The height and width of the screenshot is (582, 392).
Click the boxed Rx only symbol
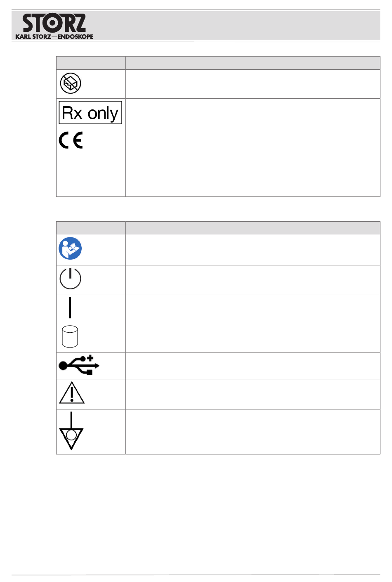tap(90, 112)
